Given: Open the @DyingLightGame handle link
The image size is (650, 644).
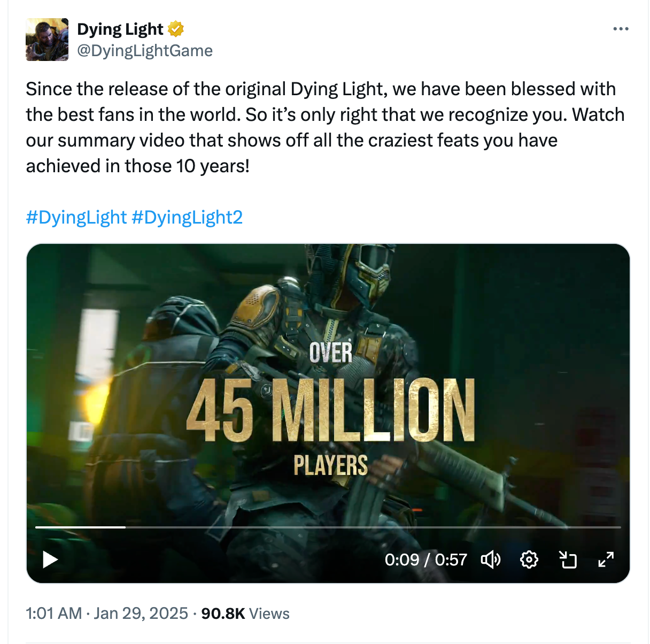Looking at the screenshot, I should 145,51.
